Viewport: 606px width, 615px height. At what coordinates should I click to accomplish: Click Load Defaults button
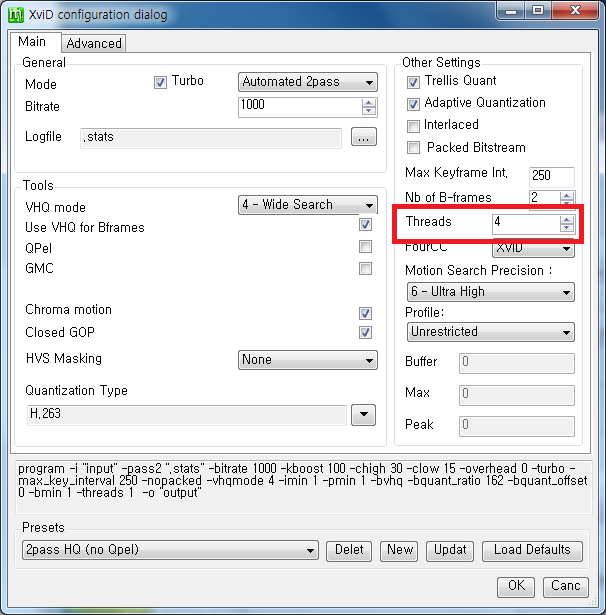pyautogui.click(x=532, y=551)
